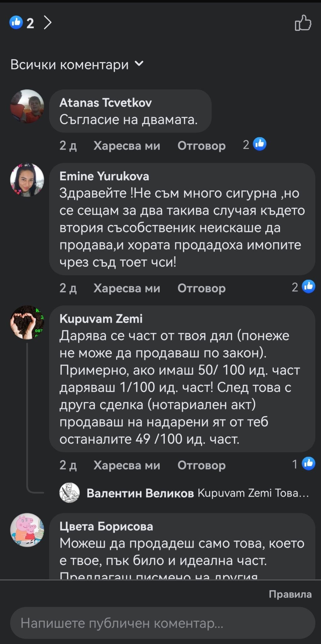This screenshot has width=321, height=644.
Task: Open the Правила group rules link
Action: click(x=290, y=594)
